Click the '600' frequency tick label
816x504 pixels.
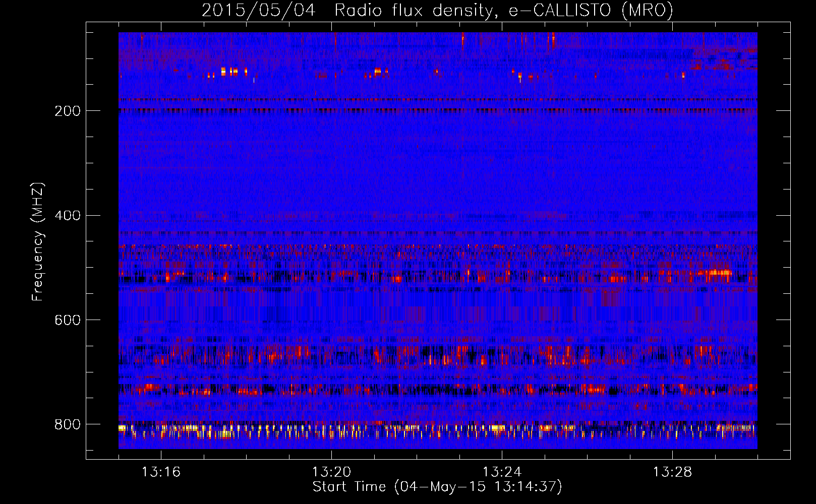[x=68, y=321]
